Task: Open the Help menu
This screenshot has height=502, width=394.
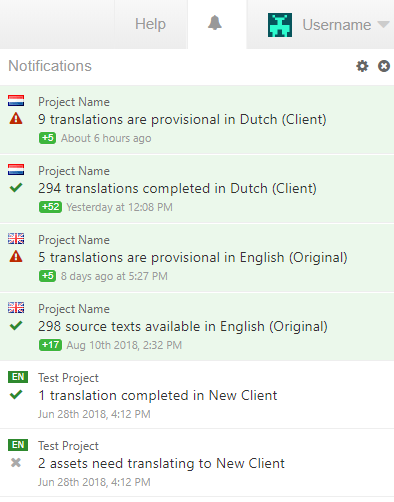Action: click(x=150, y=24)
